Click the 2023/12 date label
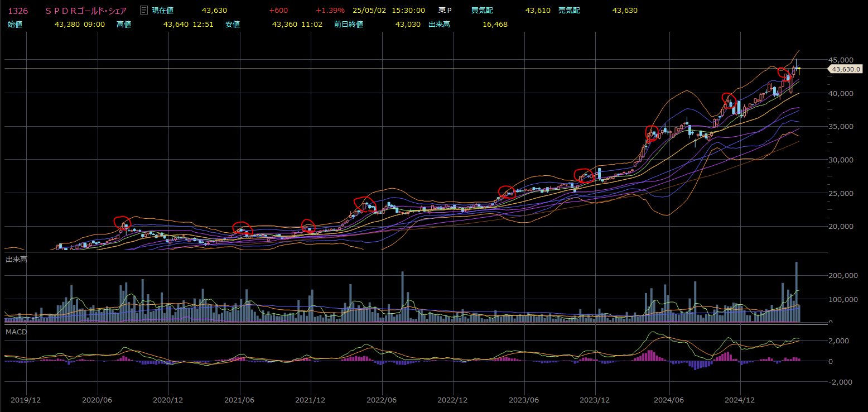This screenshot has height=412, width=868. 595,400
